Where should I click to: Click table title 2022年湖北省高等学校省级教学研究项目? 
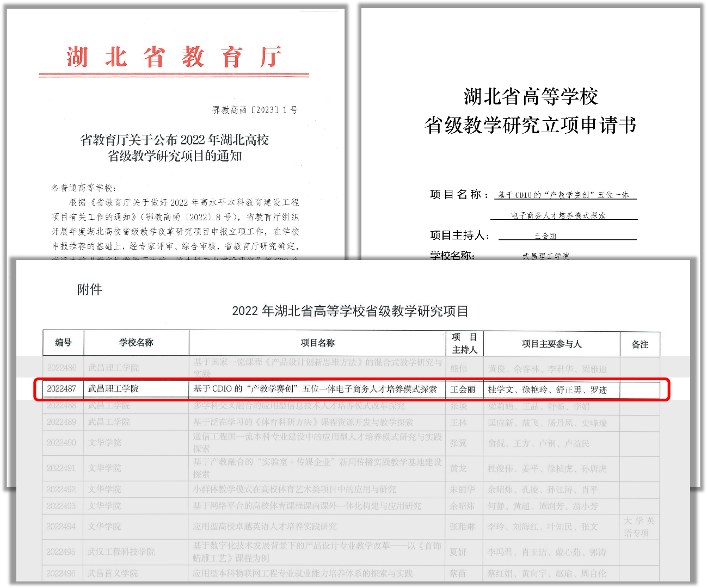pos(350,311)
